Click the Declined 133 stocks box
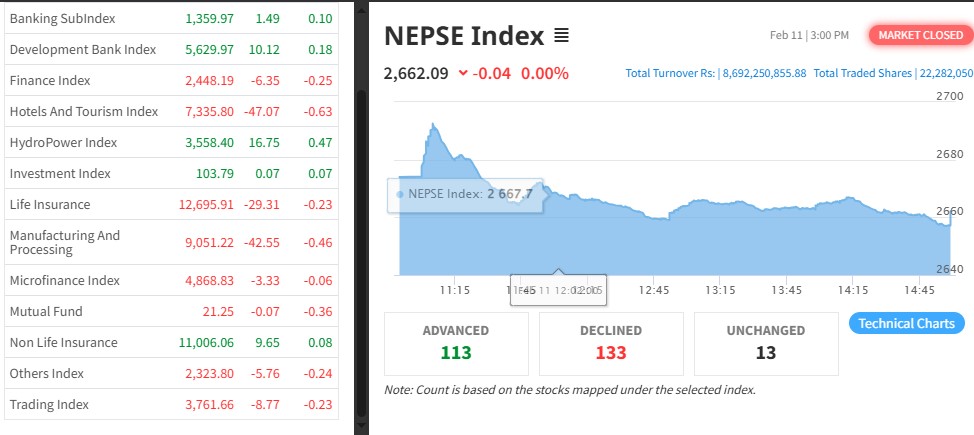The image size is (974, 435). point(611,342)
